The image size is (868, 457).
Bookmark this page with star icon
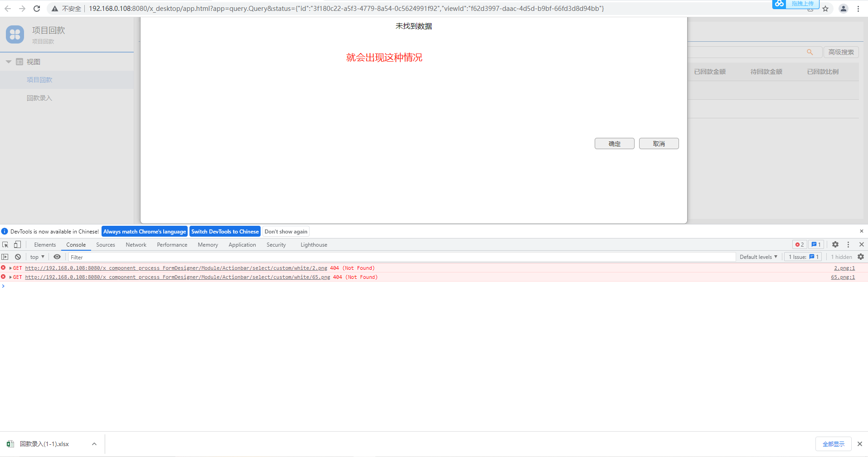point(825,9)
